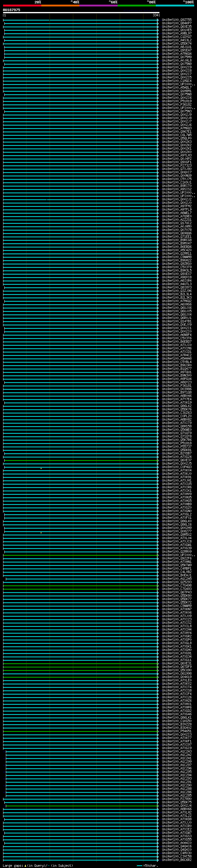Open hit UniRef100_P51819
197x868 pixels.
(x=176, y=101)
